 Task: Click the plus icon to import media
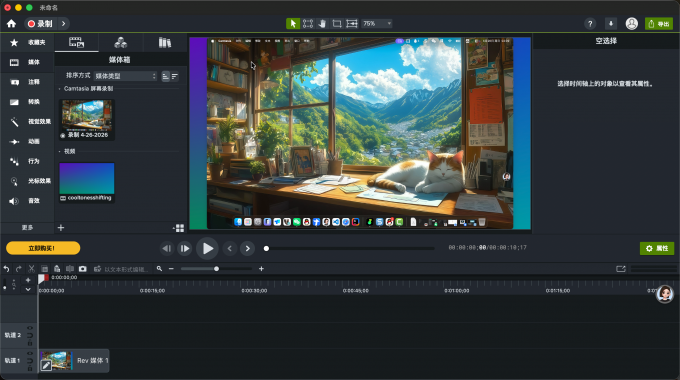61,228
